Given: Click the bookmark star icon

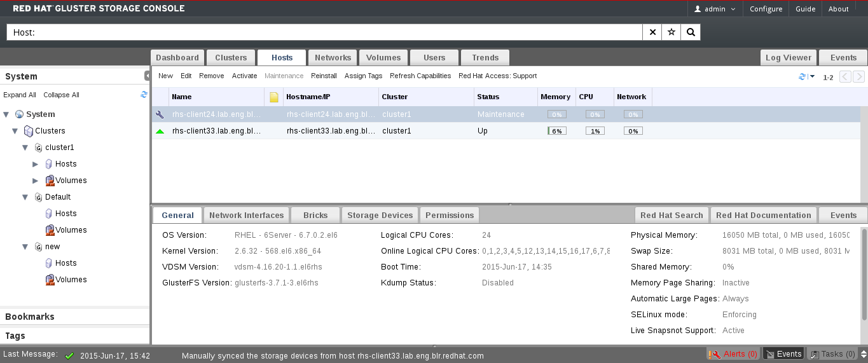Looking at the screenshot, I should point(671,32).
